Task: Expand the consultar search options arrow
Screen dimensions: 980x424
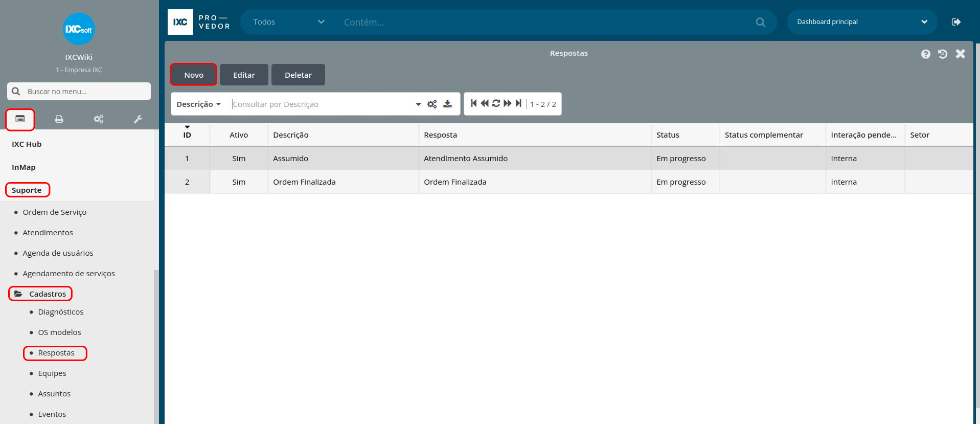Action: tap(418, 104)
